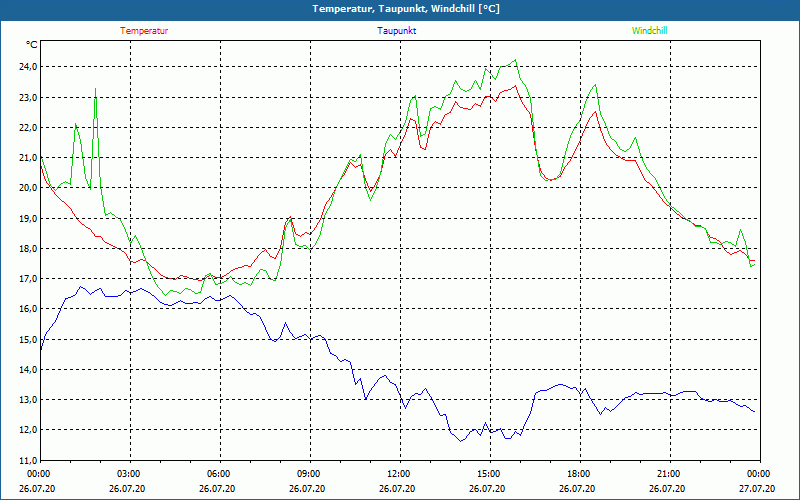Click the 15:00 time axis label

pyautogui.click(x=490, y=474)
